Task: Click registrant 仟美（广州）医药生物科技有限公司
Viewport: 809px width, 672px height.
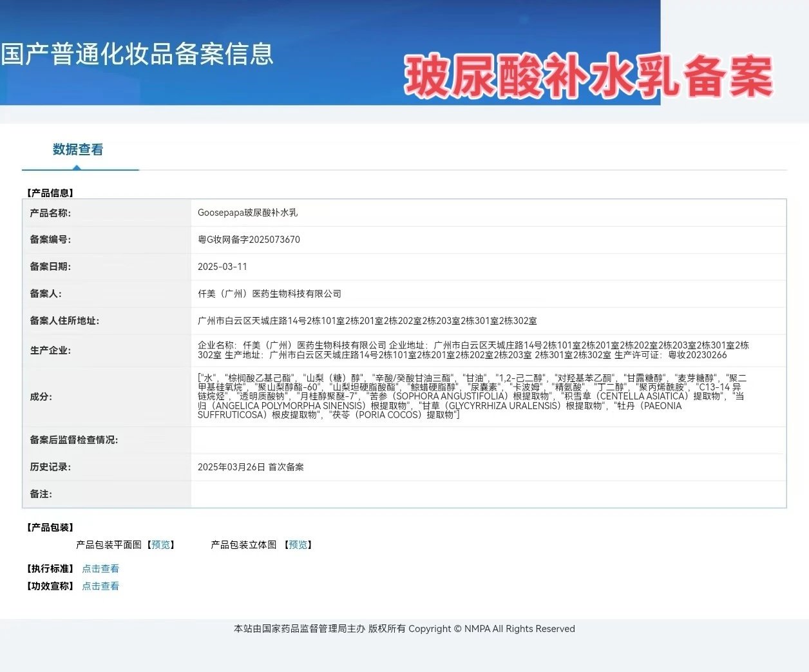Action: click(x=269, y=294)
